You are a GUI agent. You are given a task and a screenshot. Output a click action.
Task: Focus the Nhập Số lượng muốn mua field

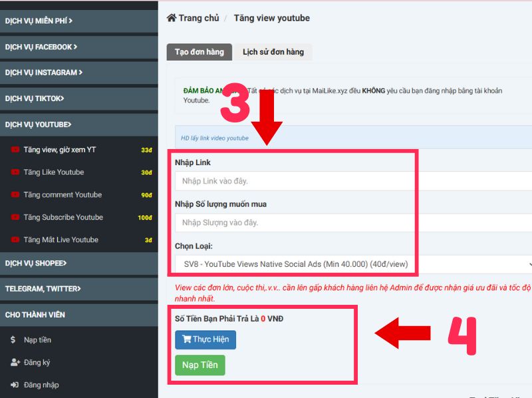pos(353,223)
